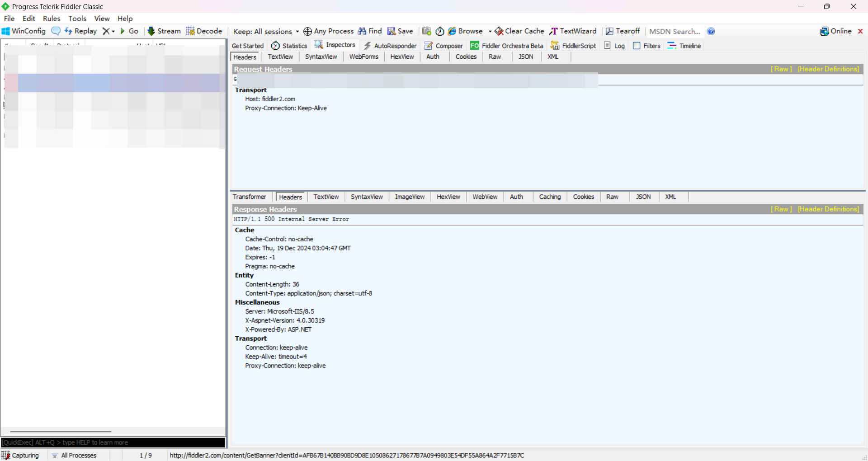Open the AutoResponder tab
Image resolution: width=868 pixels, height=461 pixels.
point(391,46)
